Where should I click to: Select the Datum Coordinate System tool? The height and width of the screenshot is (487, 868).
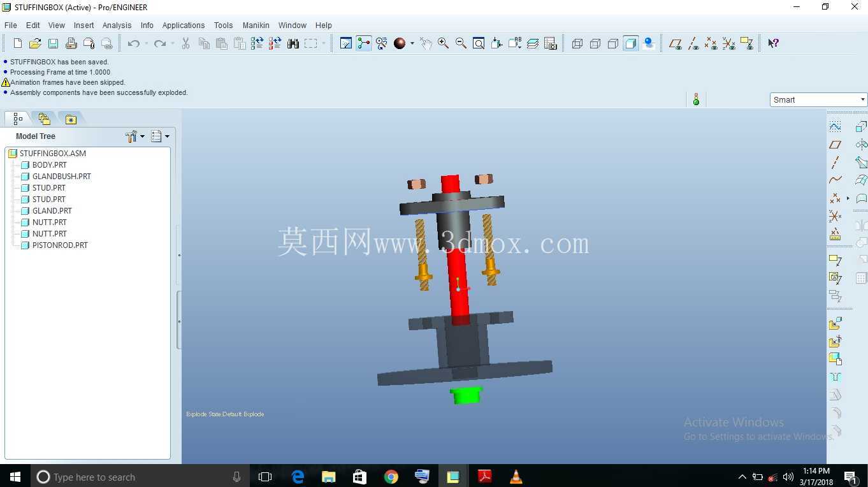coord(835,216)
